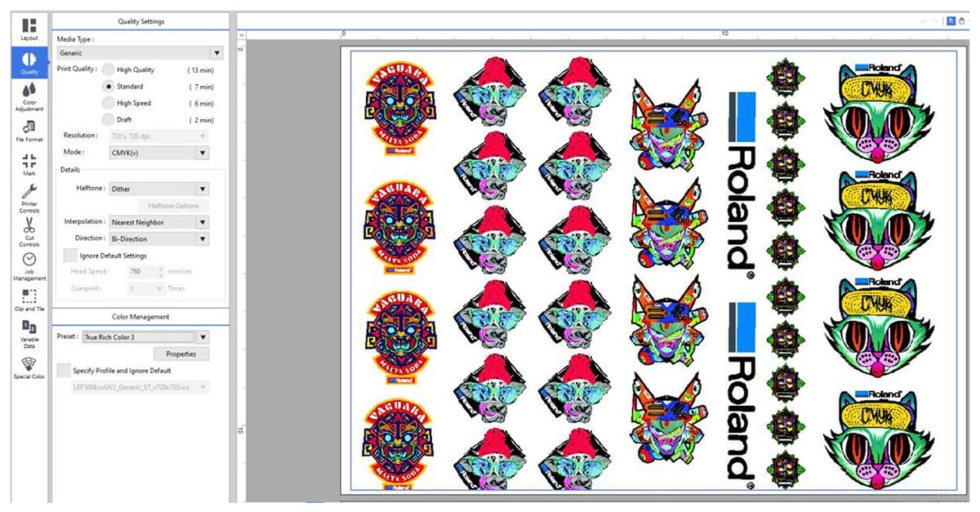980x512 pixels.
Task: Open the Layout panel from the sidebar
Action: tap(29, 29)
